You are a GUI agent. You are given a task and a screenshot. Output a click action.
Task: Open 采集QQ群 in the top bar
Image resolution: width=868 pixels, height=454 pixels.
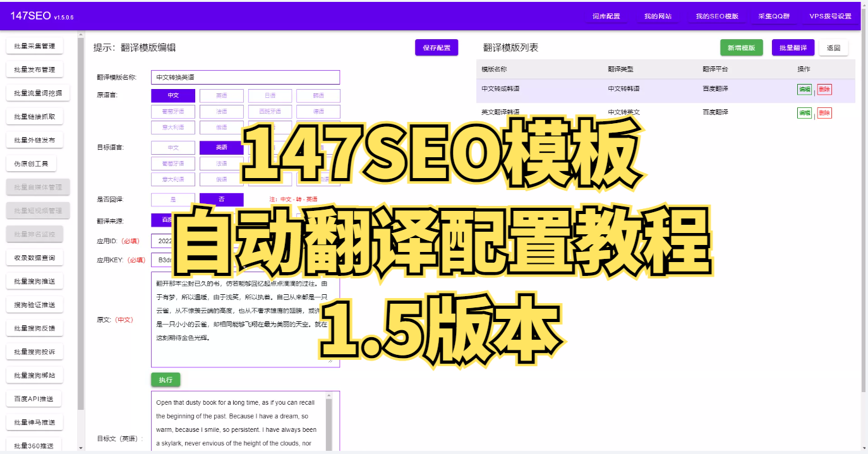pos(774,16)
